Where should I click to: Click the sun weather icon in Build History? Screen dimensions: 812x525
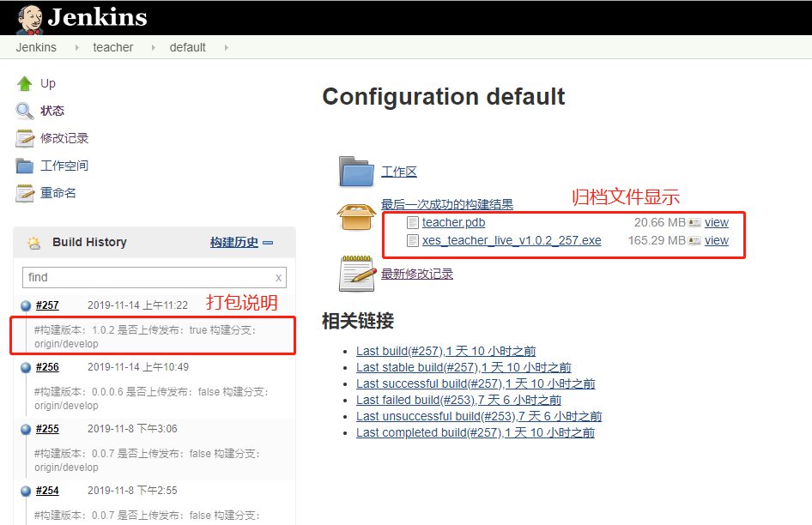pos(34,242)
